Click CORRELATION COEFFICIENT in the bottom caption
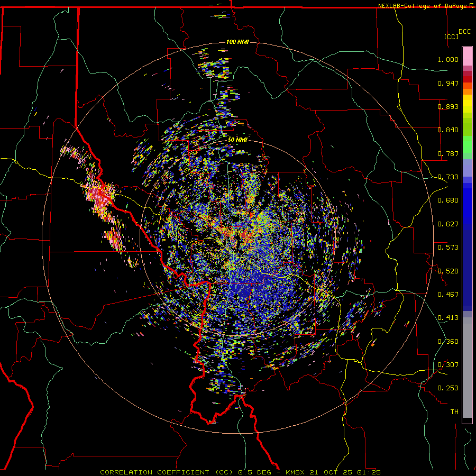476x476 pixels. pyautogui.click(x=154, y=472)
